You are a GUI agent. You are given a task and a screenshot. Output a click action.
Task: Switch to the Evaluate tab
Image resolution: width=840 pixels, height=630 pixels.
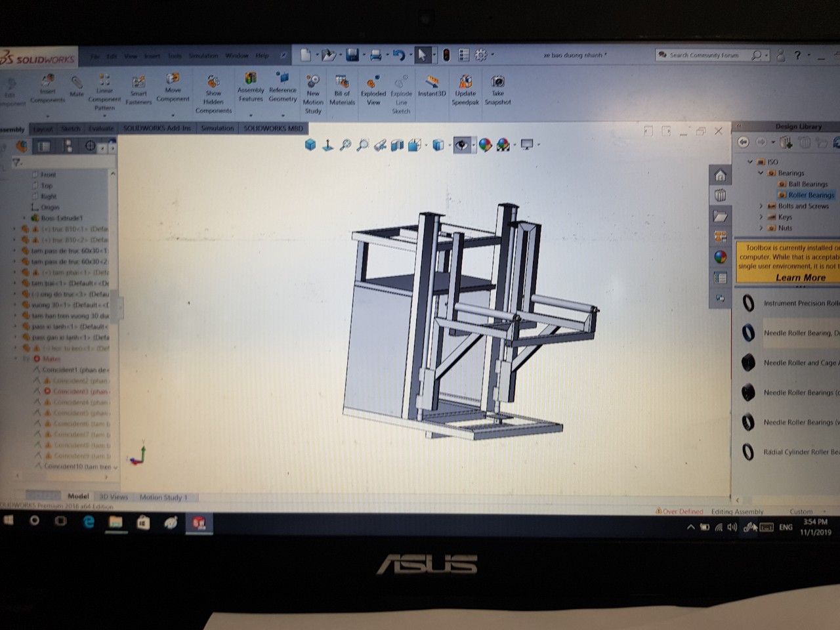(100, 129)
